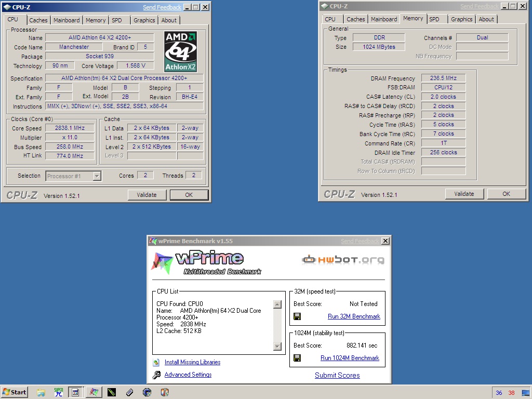Click the Bus Speed value 258.0 MHz
The image size is (532, 399).
(x=70, y=147)
